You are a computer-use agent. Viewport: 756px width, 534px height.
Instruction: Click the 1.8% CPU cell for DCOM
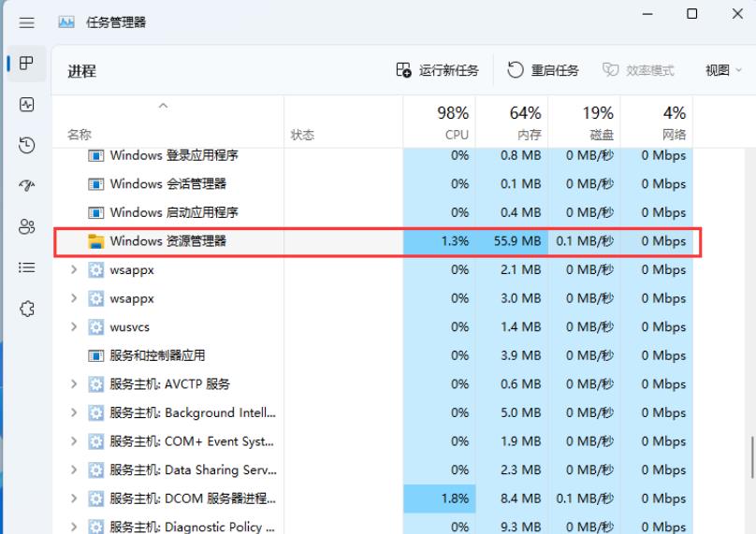[x=439, y=498]
